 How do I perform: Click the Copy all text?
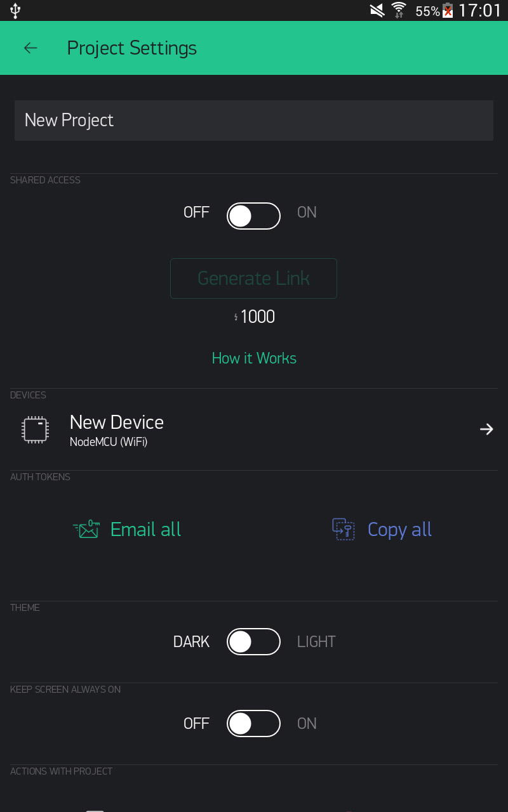coord(399,529)
